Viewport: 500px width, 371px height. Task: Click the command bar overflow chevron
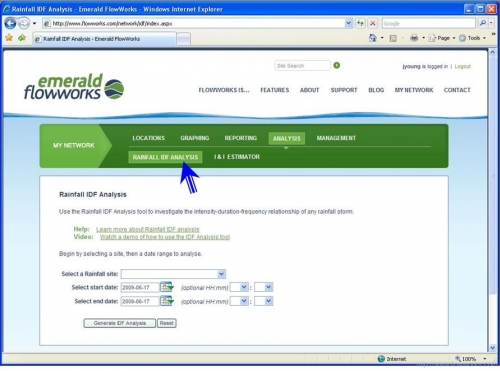click(493, 34)
